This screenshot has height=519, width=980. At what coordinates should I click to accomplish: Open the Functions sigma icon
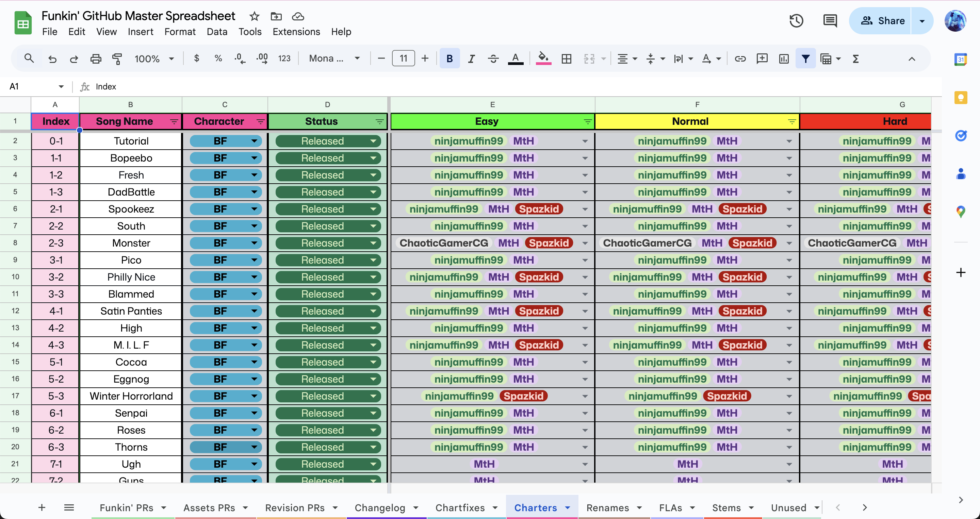coord(855,58)
